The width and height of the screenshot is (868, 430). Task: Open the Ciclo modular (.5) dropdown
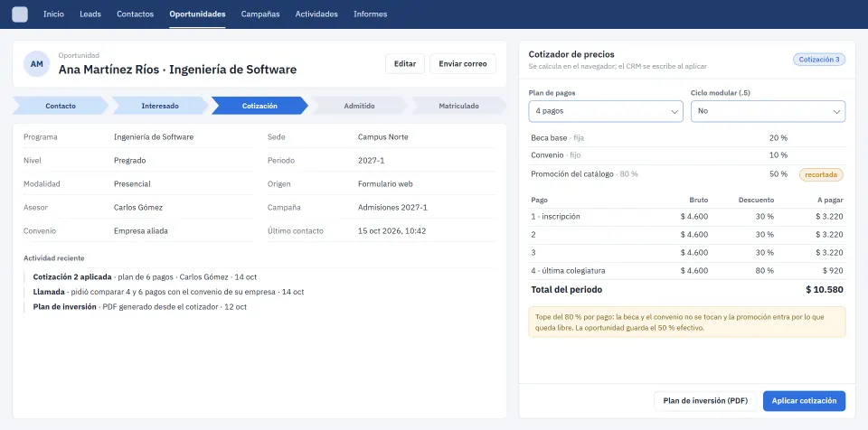click(768, 111)
